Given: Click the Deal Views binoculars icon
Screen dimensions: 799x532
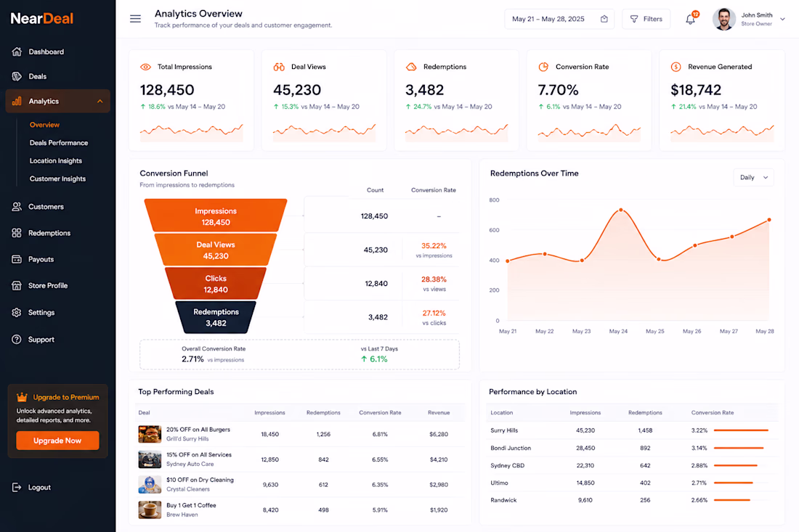Looking at the screenshot, I should pyautogui.click(x=279, y=67).
